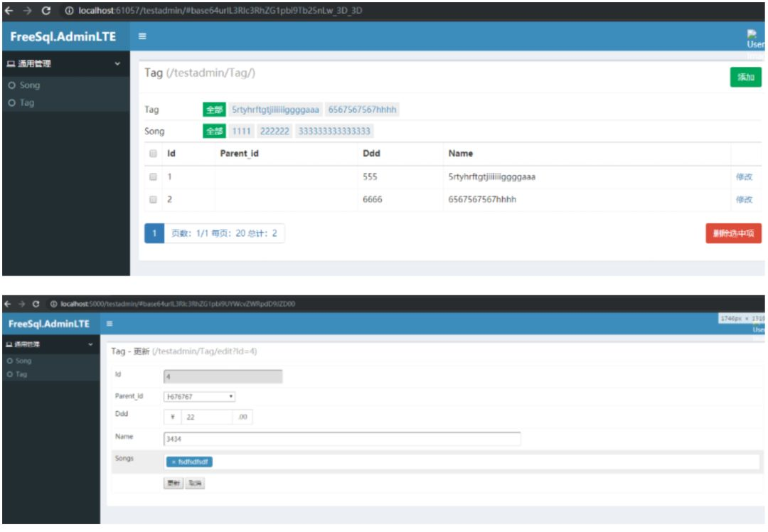Toggle select-all checkbox in table header
Image resolution: width=768 pixels, height=532 pixels.
[154, 154]
